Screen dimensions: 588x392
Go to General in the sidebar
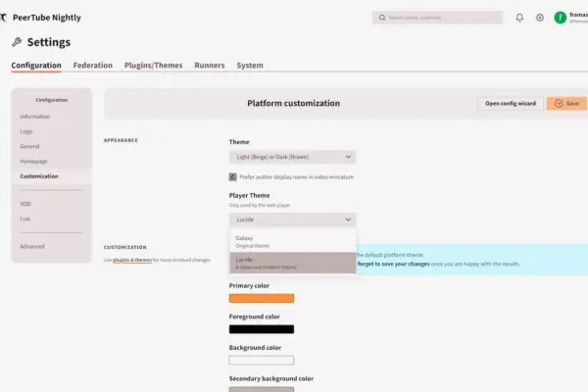29,146
